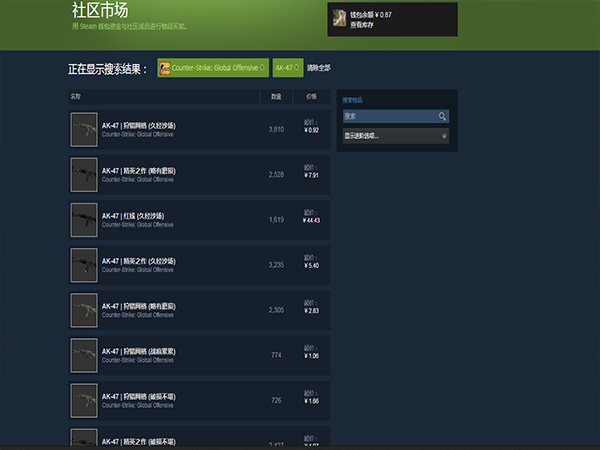Viewport: 600px width, 450px height.
Task: Click the starting price ¥2.83
Action: 311,311
